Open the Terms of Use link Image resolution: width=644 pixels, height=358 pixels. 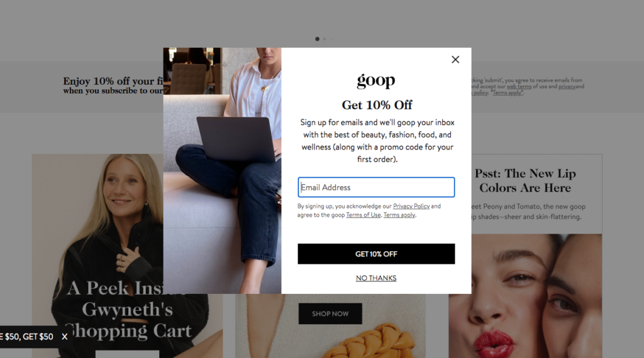click(x=363, y=215)
